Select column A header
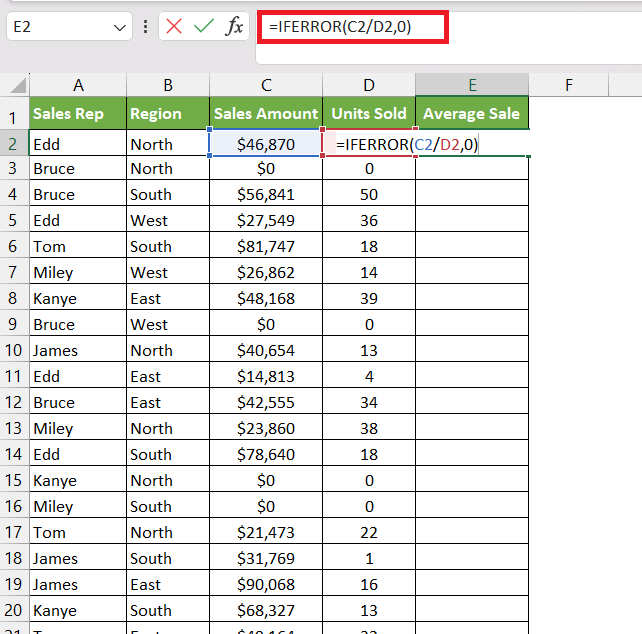The height and width of the screenshot is (634, 642). [x=78, y=85]
